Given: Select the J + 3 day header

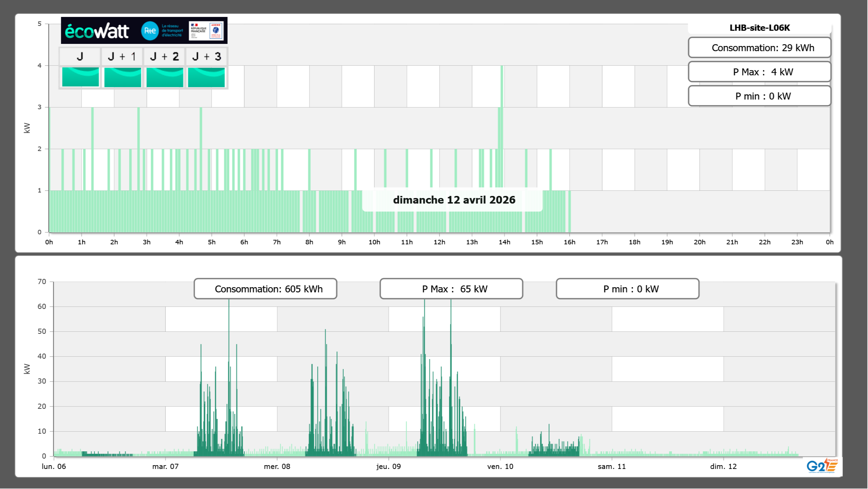Looking at the screenshot, I should click(x=206, y=56).
